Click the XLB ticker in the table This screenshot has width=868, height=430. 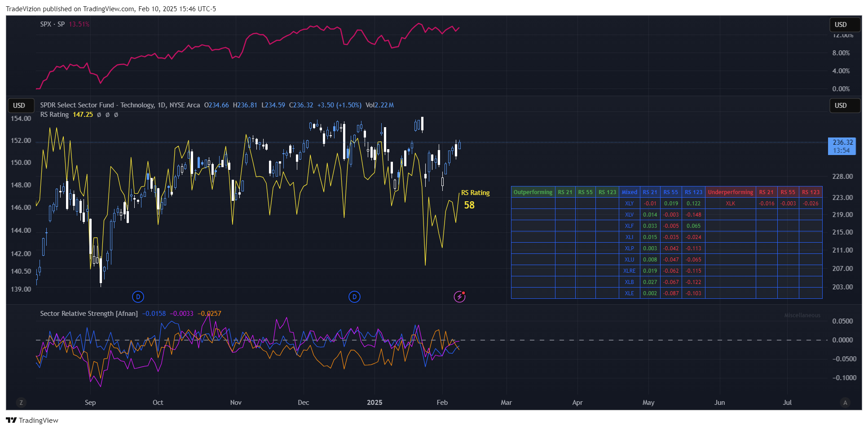pyautogui.click(x=630, y=282)
